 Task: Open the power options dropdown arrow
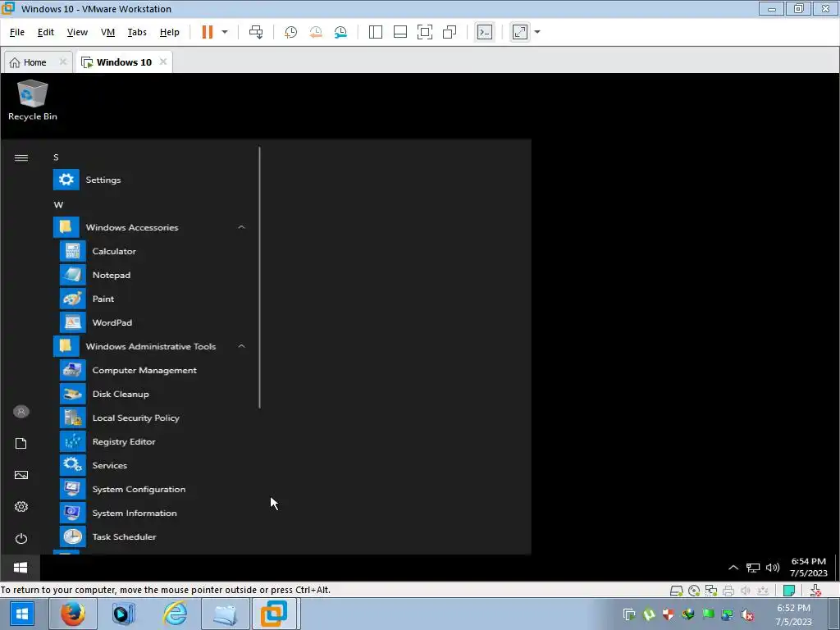pos(225,32)
